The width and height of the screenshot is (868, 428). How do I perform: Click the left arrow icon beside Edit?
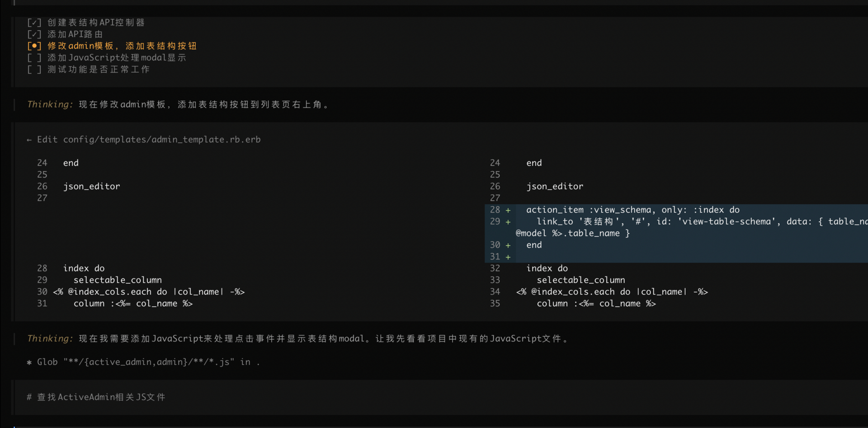[x=29, y=140]
